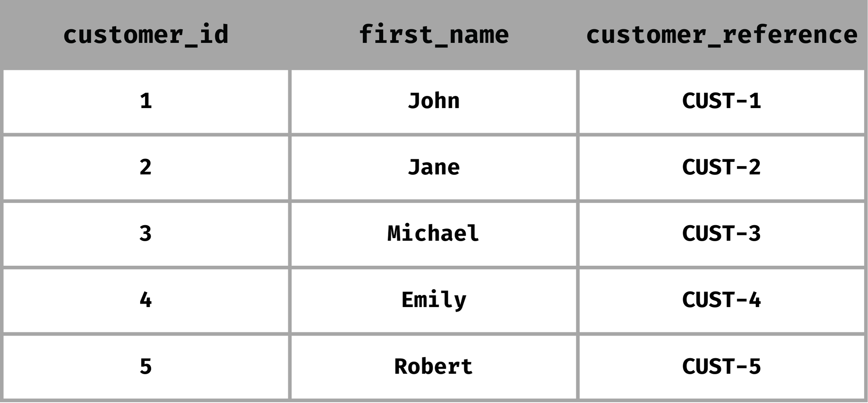
Task: Click the Robert first name cell
Action: [433, 367]
